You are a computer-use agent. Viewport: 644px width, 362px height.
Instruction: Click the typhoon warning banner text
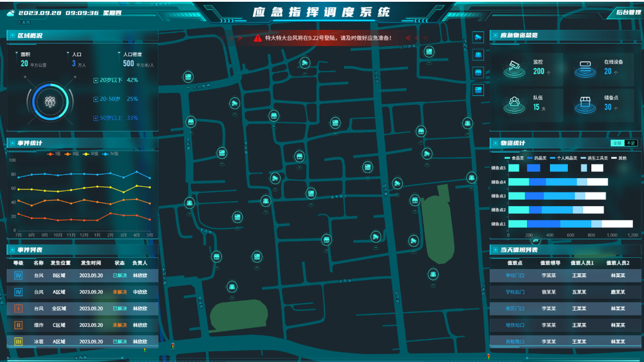click(328, 38)
